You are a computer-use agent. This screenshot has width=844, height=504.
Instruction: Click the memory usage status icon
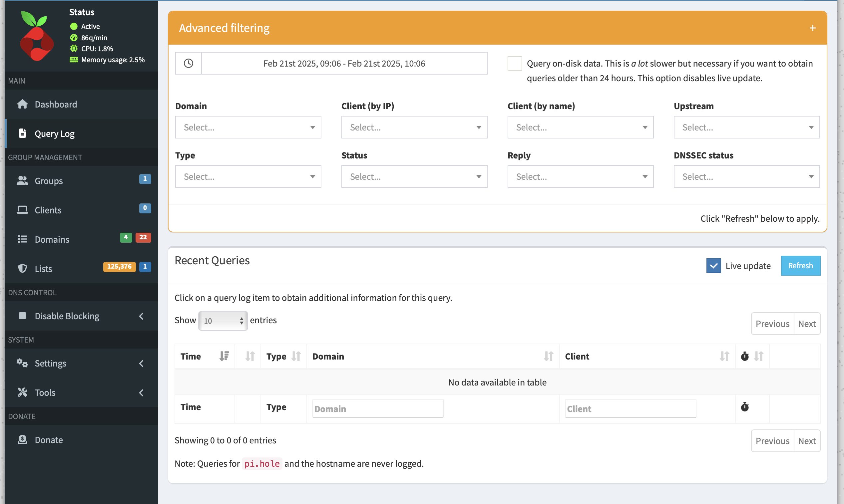(x=74, y=60)
